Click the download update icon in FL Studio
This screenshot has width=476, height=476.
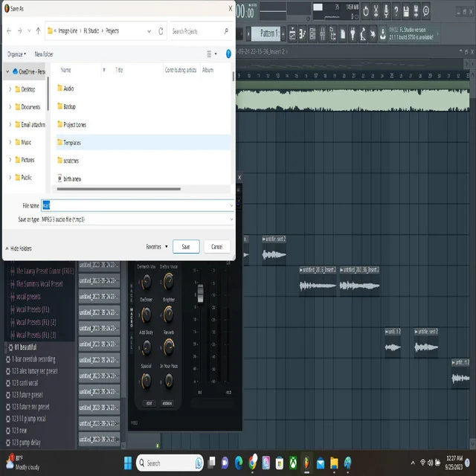click(x=383, y=33)
